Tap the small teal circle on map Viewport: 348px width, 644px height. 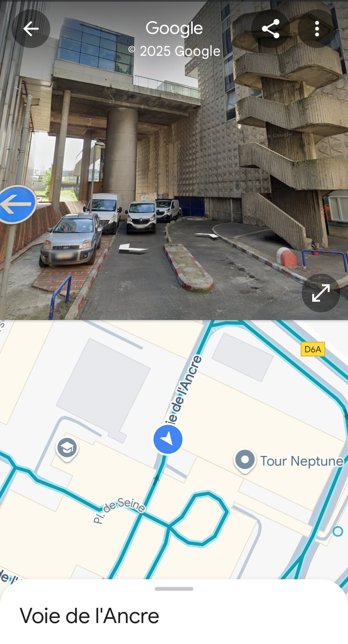[338, 531]
